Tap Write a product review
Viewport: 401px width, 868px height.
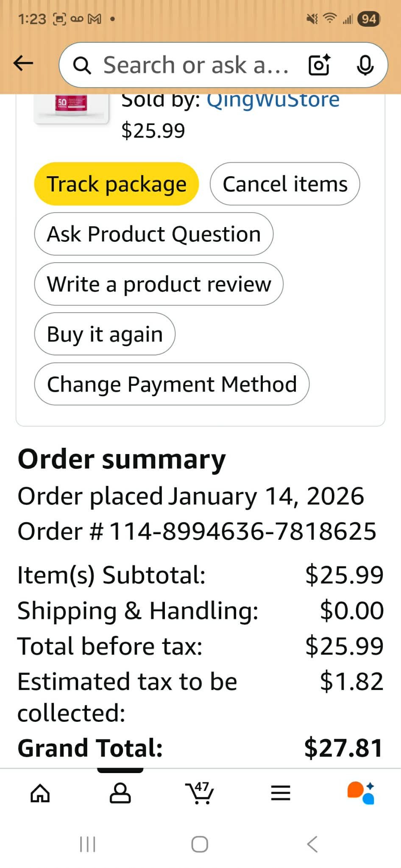coord(159,284)
